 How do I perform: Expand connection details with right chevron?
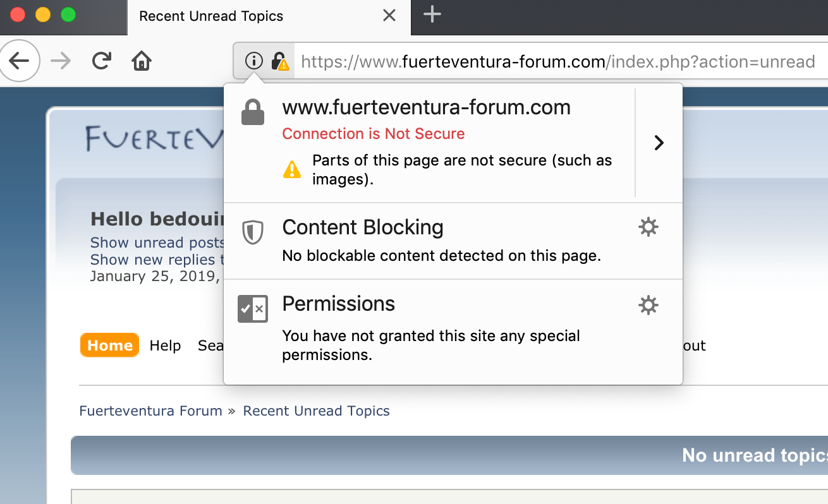click(659, 143)
